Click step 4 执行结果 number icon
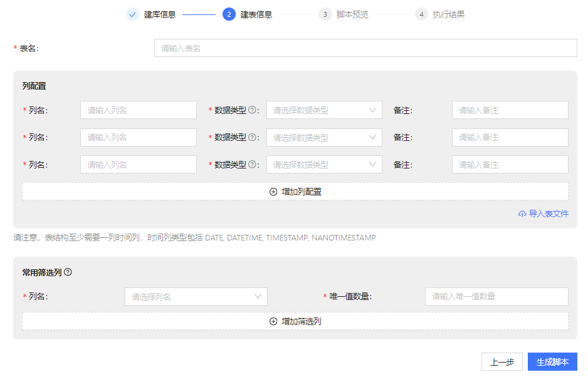Screen dimensions: 588x377 tap(421, 14)
